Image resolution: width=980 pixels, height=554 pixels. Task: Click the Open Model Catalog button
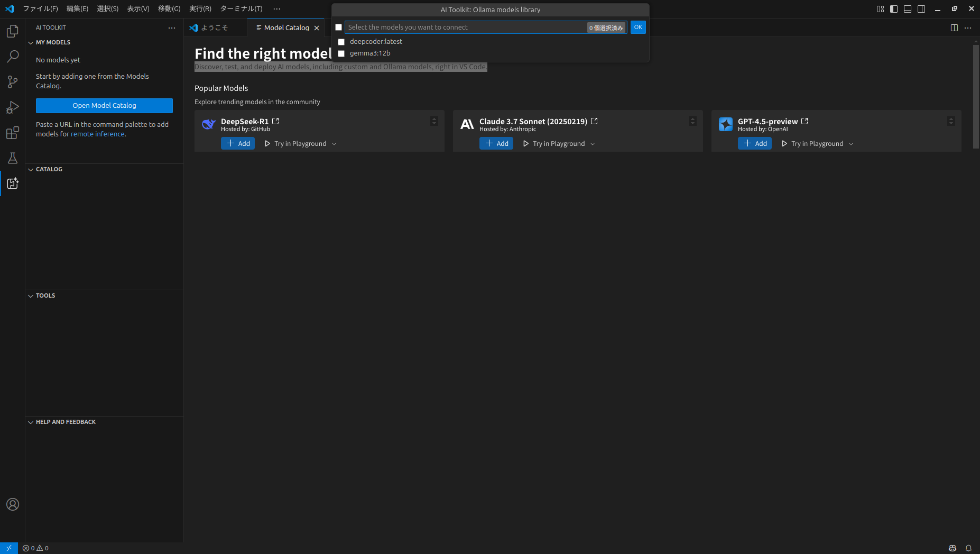tap(104, 106)
